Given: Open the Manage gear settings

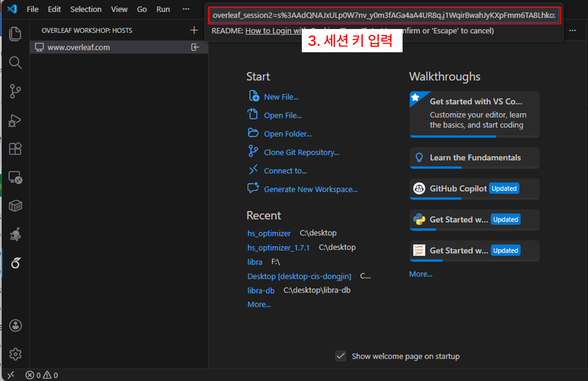Looking at the screenshot, I should pos(15,354).
